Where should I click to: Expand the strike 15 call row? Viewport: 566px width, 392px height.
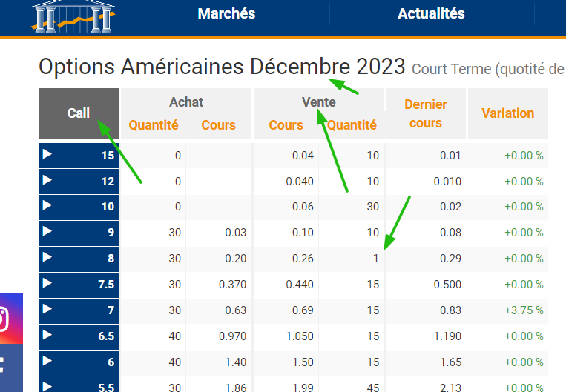tap(47, 155)
